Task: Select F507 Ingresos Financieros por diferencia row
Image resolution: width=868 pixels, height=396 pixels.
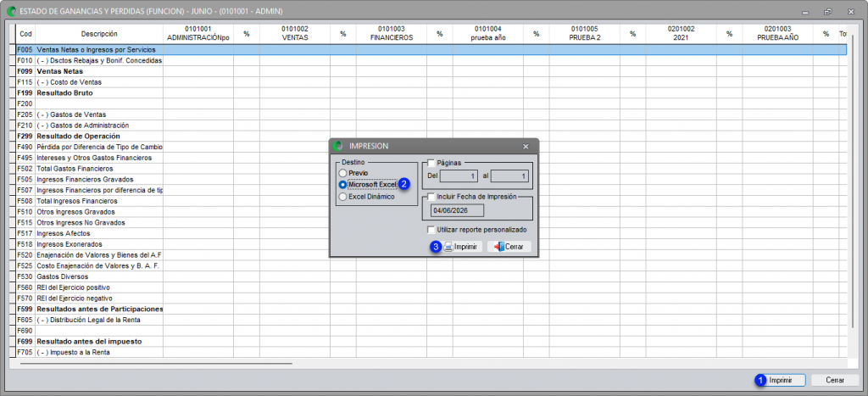Action: (431, 190)
